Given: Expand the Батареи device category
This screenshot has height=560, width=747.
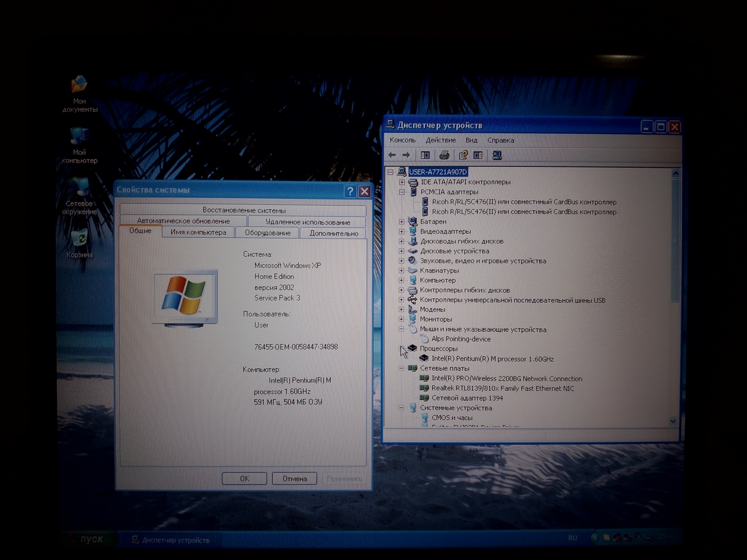Looking at the screenshot, I should (401, 221).
